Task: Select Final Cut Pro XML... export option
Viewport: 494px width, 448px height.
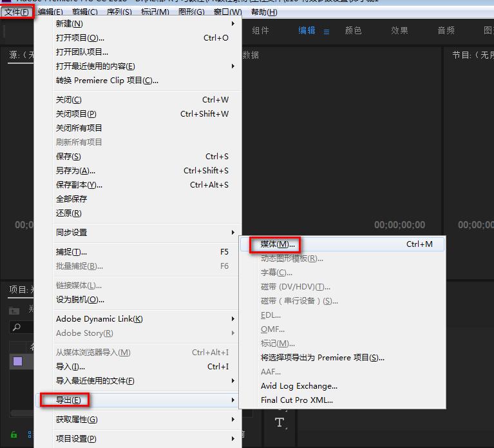Action: click(x=343, y=400)
